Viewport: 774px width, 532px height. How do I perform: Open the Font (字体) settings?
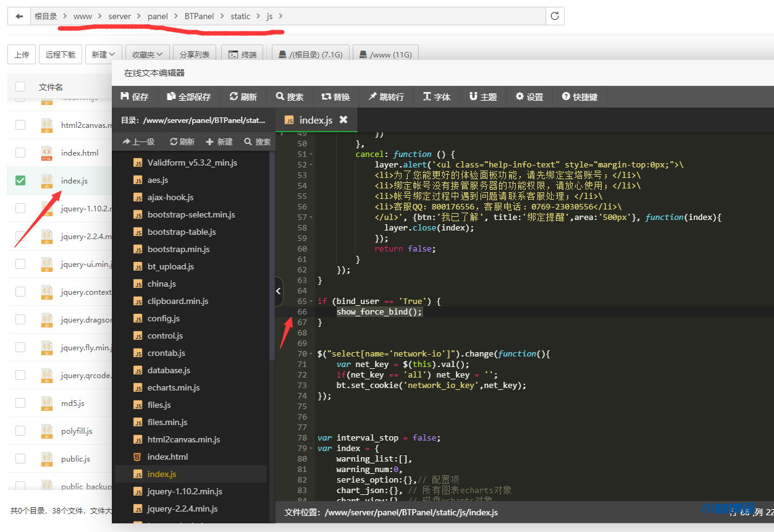click(x=437, y=96)
